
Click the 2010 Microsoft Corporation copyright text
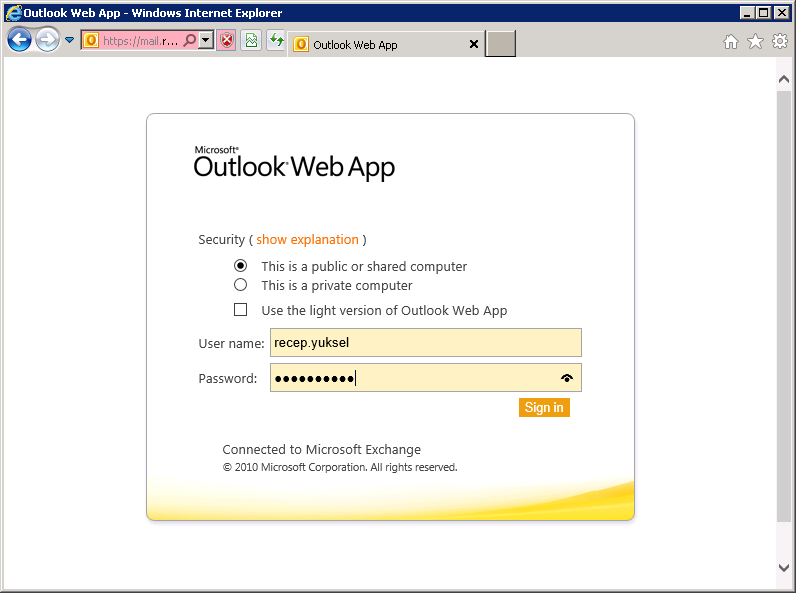pos(340,467)
